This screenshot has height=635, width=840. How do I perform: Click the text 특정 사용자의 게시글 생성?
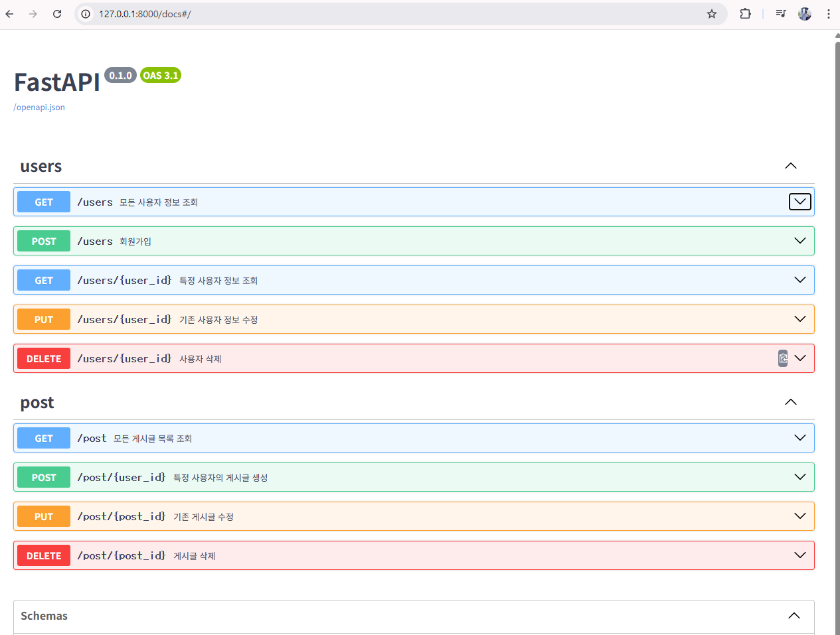(220, 478)
